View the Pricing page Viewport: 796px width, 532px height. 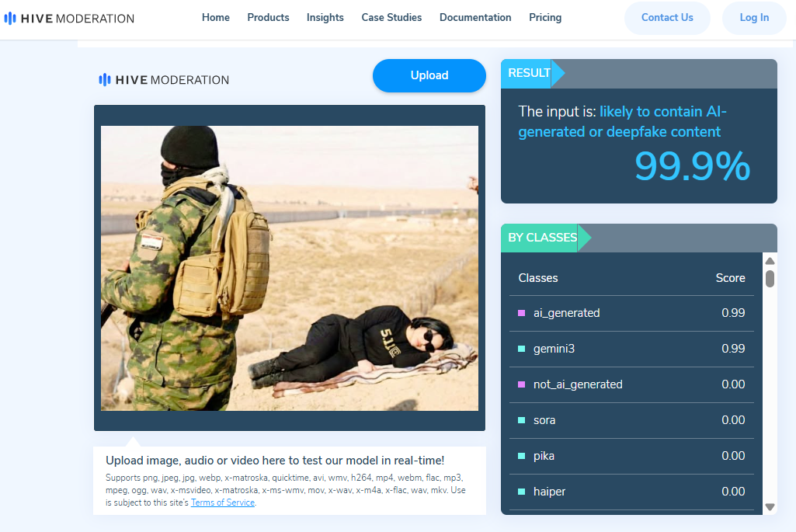click(544, 17)
